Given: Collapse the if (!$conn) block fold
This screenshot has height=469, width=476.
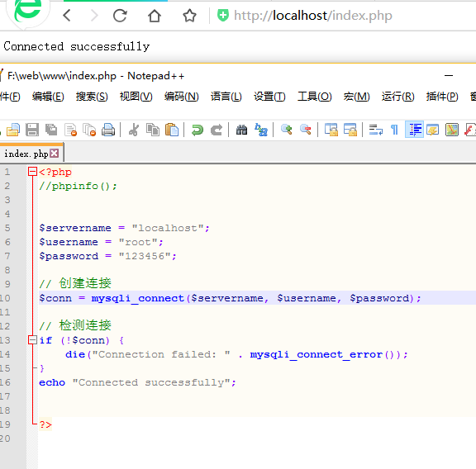Looking at the screenshot, I should [32, 339].
